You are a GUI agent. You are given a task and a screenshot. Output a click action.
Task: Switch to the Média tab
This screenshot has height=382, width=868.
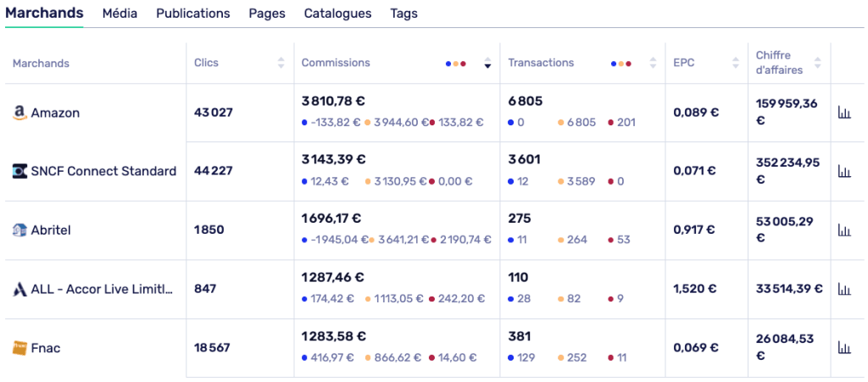tap(120, 14)
